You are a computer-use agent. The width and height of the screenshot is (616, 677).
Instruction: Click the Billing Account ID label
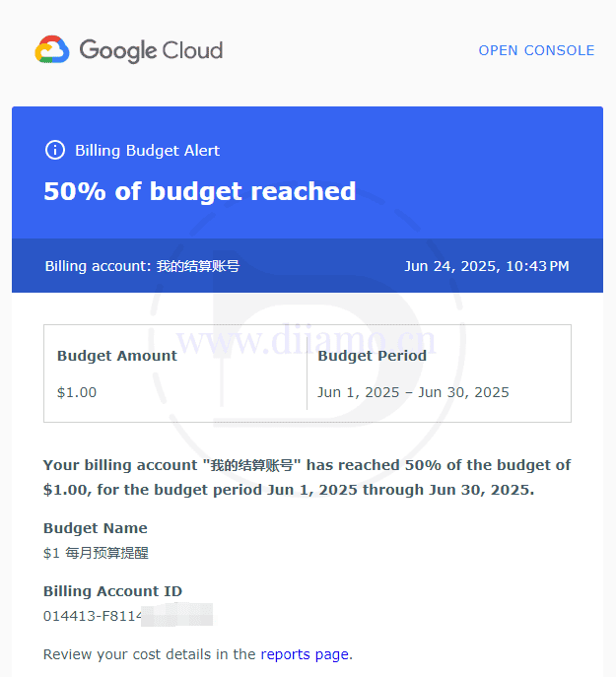point(112,591)
